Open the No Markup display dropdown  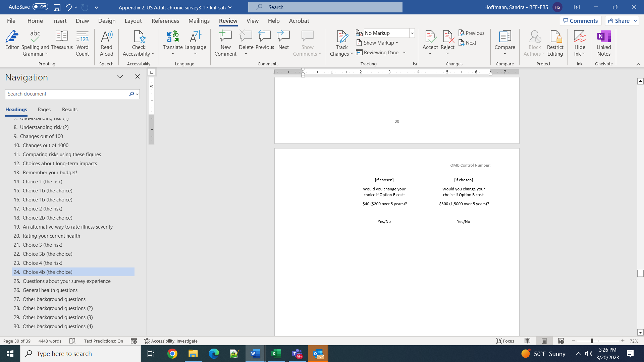tap(412, 33)
